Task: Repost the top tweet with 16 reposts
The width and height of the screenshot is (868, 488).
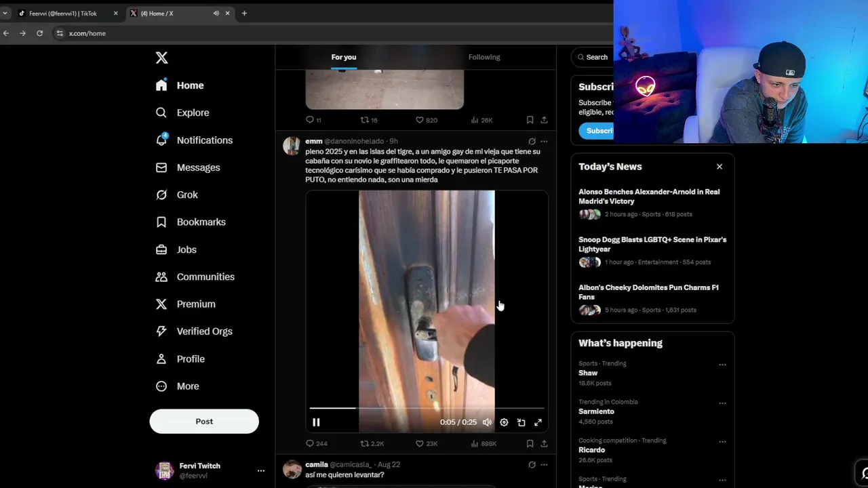Action: pos(369,120)
